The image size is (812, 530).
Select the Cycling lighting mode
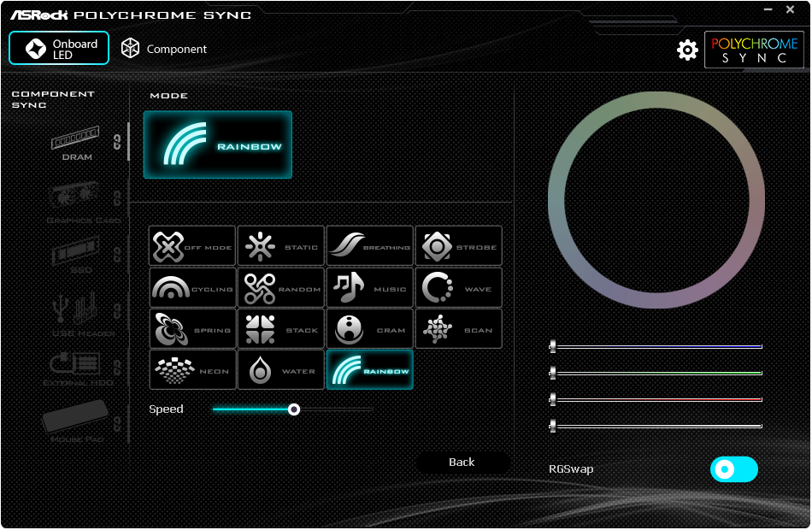coord(192,287)
